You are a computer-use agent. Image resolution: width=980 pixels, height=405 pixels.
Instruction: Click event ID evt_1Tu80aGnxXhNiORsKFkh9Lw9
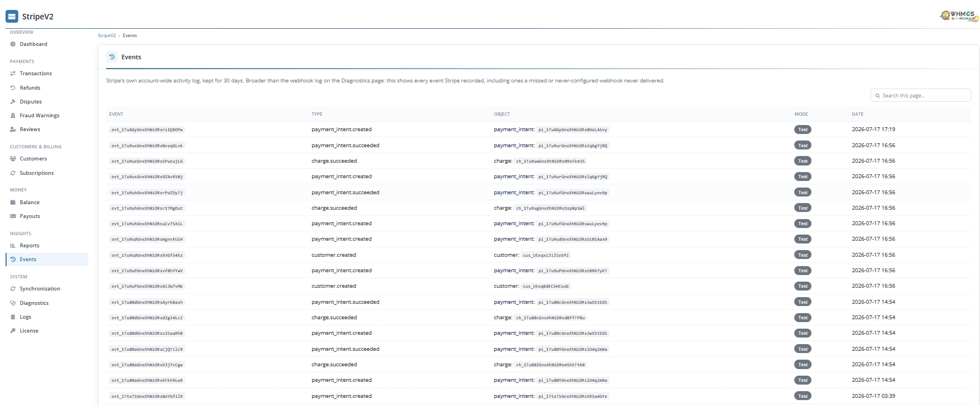tap(147, 380)
